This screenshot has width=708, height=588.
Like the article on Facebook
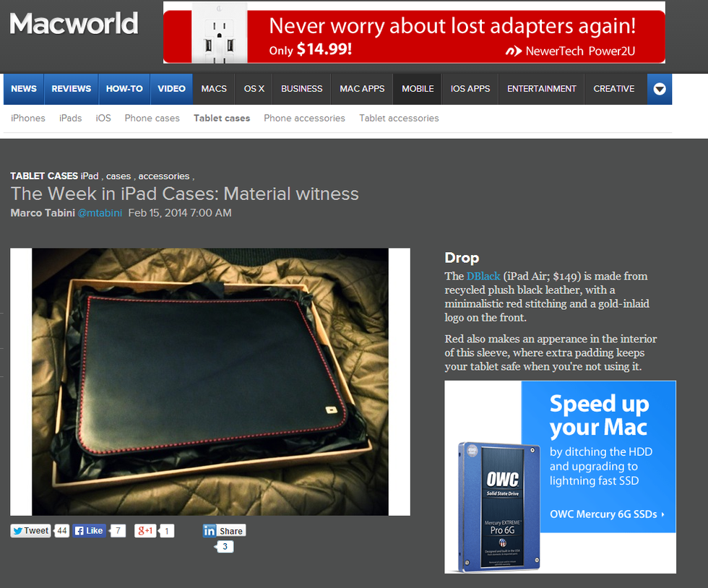[89, 531]
